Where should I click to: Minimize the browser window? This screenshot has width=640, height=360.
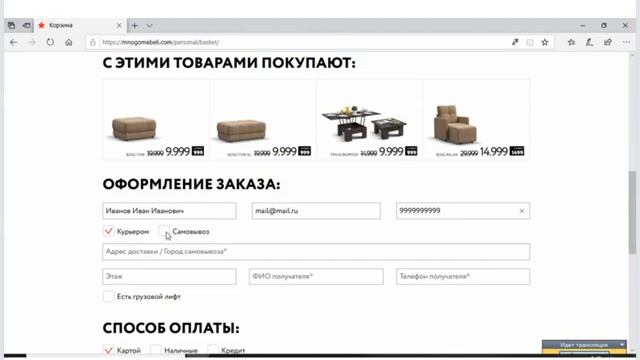click(x=582, y=25)
